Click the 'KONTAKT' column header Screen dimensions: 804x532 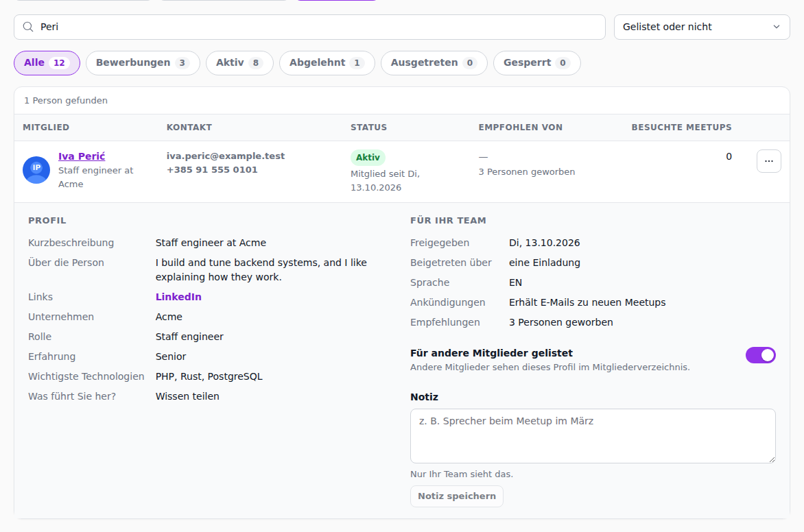[x=189, y=127]
